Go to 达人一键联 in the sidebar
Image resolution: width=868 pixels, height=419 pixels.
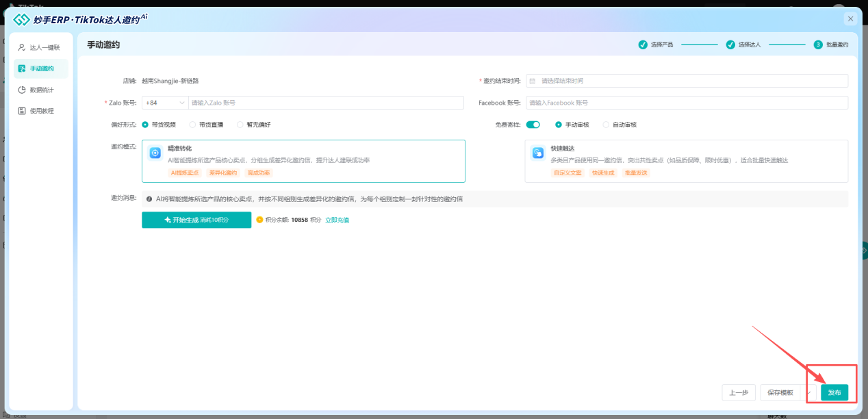[41, 48]
